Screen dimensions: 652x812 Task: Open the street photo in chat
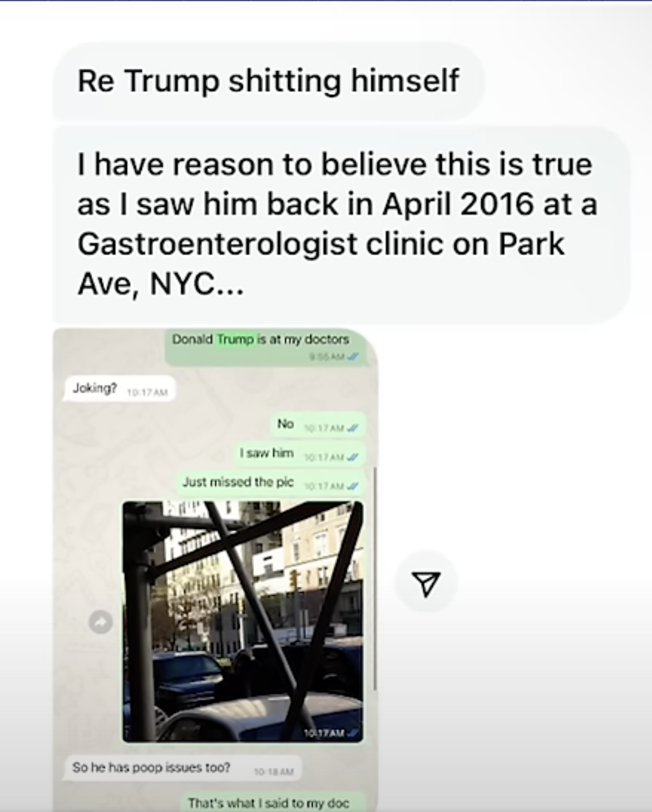pyautogui.click(x=243, y=621)
